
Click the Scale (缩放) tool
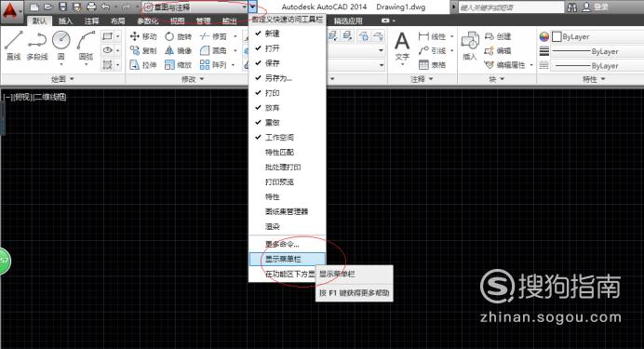(x=179, y=65)
